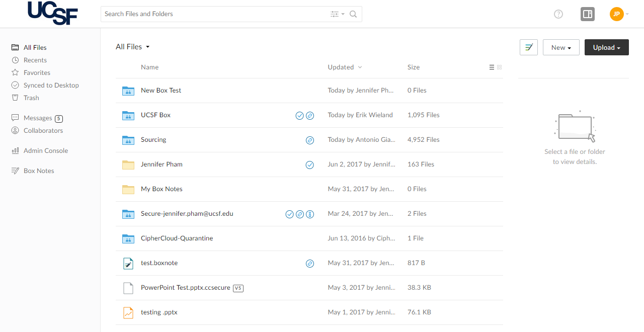The image size is (644, 332).
Task: Open the Upload dropdown button
Action: 607,47
